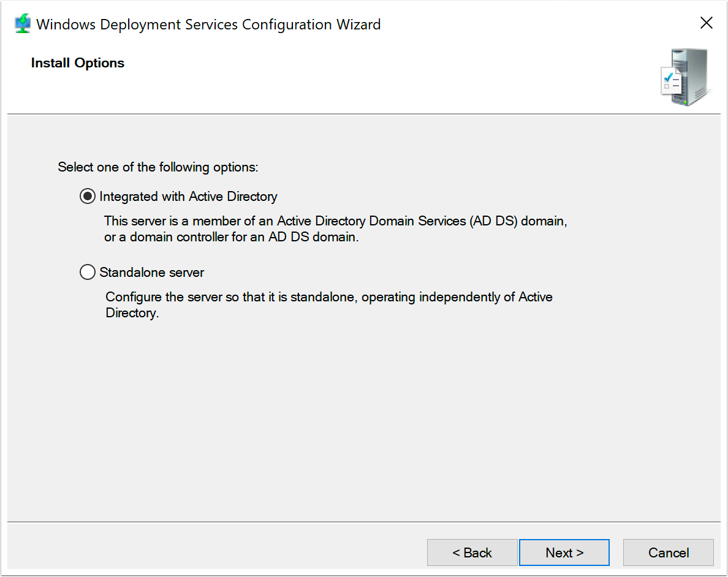Click the AD DS domain description text
The image size is (728, 577).
coord(336,228)
